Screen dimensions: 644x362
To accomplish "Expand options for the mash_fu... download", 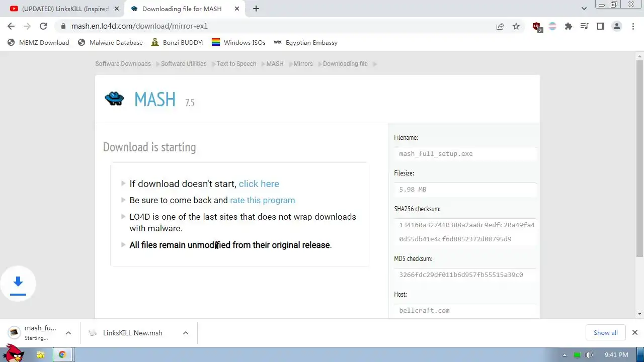I will pyautogui.click(x=68, y=333).
